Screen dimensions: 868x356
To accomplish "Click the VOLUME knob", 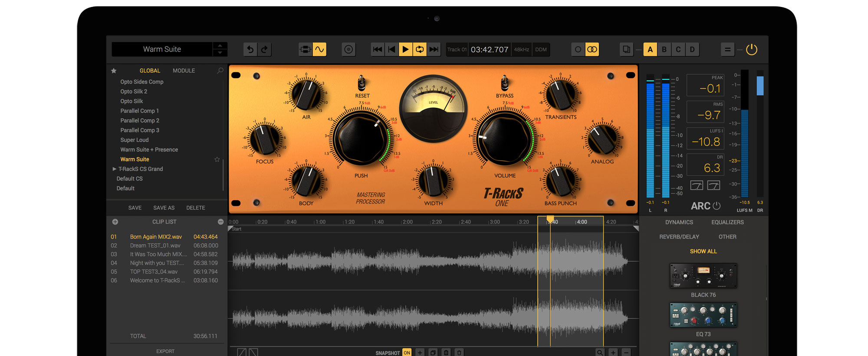I will (505, 139).
